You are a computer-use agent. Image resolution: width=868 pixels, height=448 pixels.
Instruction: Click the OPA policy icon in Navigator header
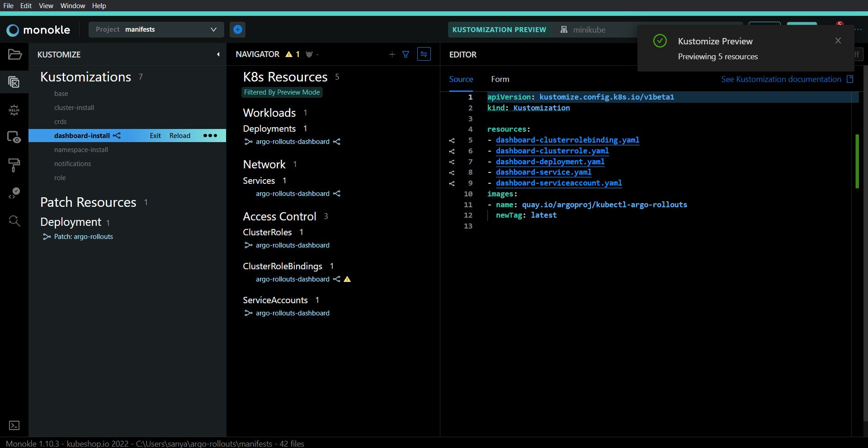tap(309, 54)
